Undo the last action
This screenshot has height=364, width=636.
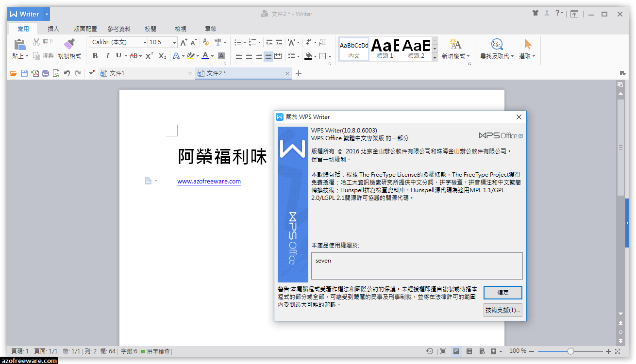point(67,73)
